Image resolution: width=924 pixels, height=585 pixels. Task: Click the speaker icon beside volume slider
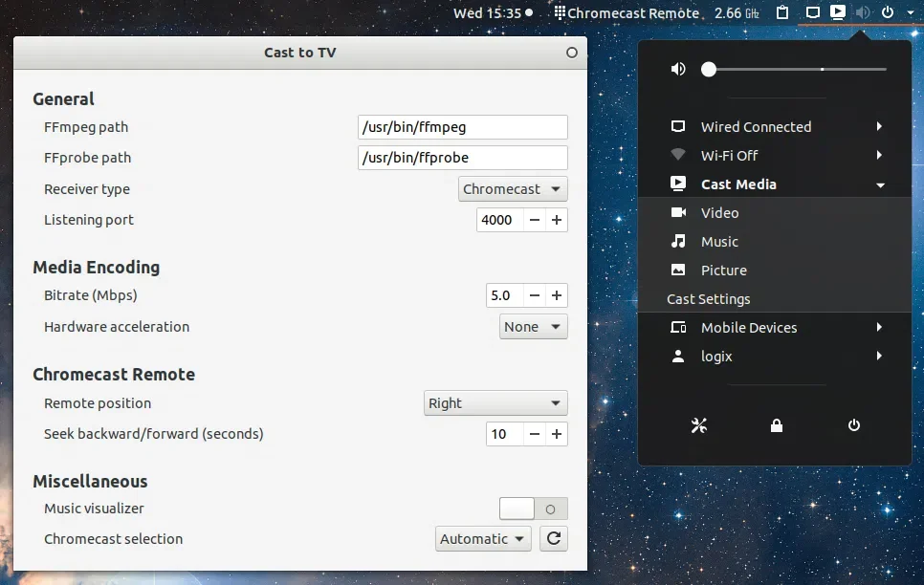tap(678, 69)
